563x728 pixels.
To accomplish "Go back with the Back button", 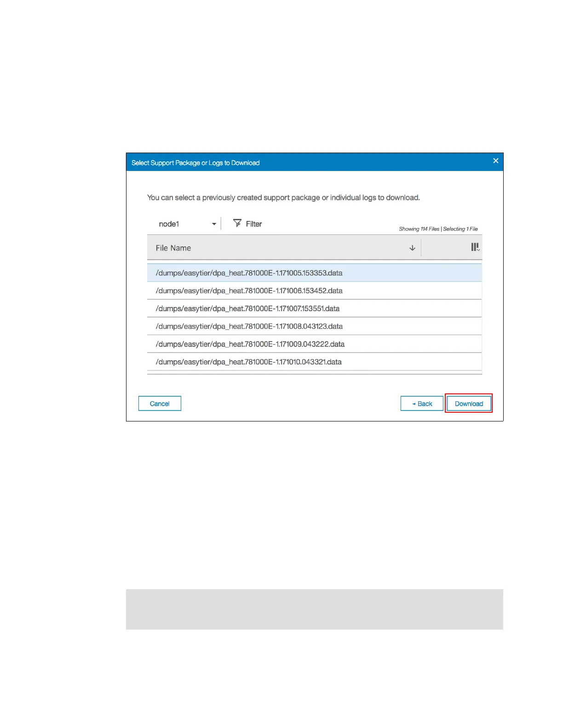I will [422, 404].
